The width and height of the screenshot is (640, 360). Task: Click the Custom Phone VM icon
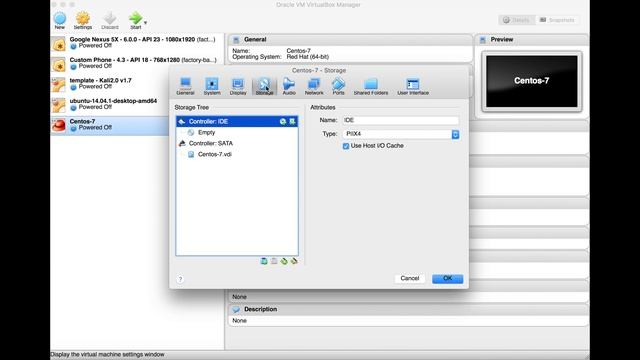[59, 64]
